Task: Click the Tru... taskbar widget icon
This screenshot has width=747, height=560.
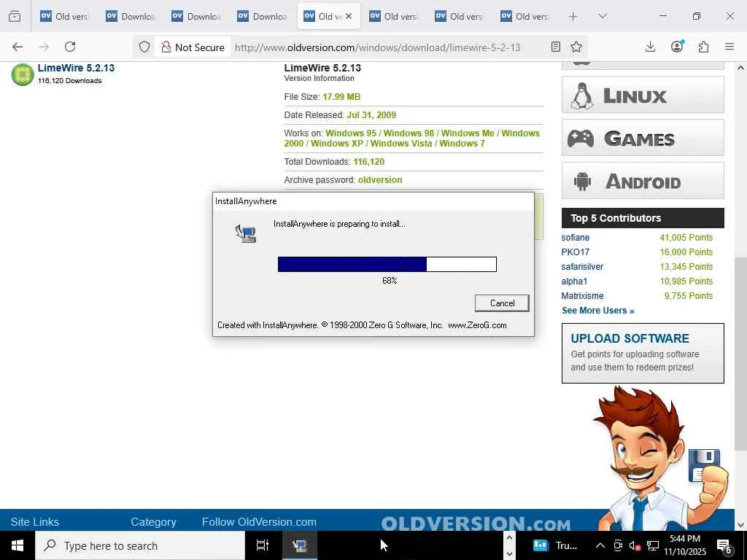Action: pyautogui.click(x=541, y=545)
